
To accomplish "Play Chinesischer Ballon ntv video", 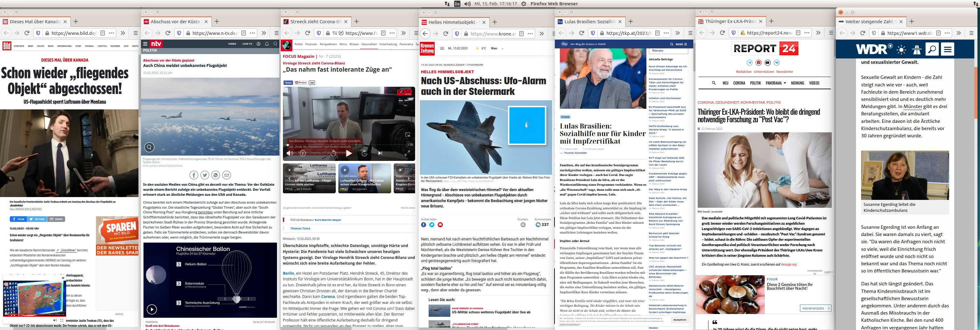I will click(152, 309).
